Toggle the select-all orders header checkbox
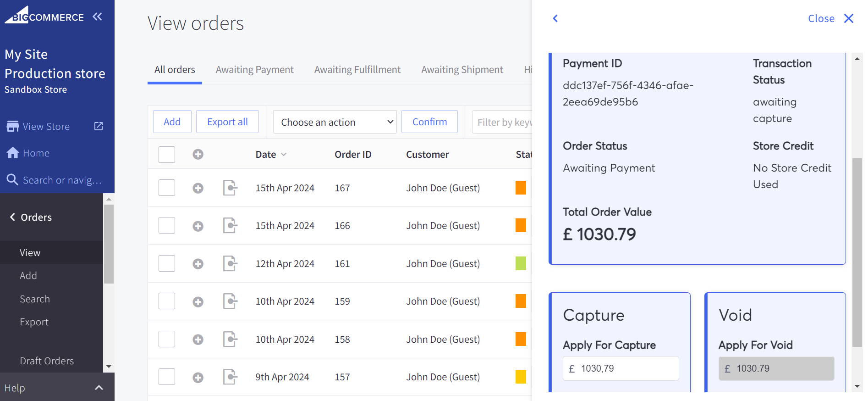 (x=167, y=155)
